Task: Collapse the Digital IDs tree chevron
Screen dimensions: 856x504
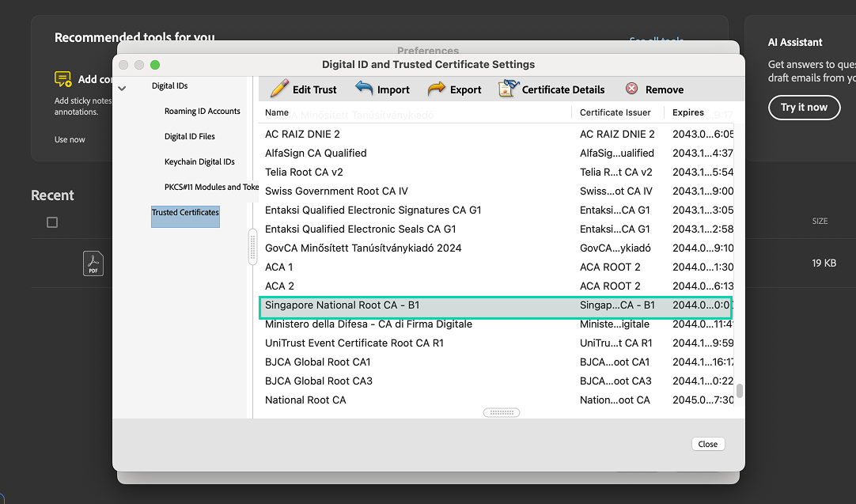Action: pyautogui.click(x=122, y=88)
